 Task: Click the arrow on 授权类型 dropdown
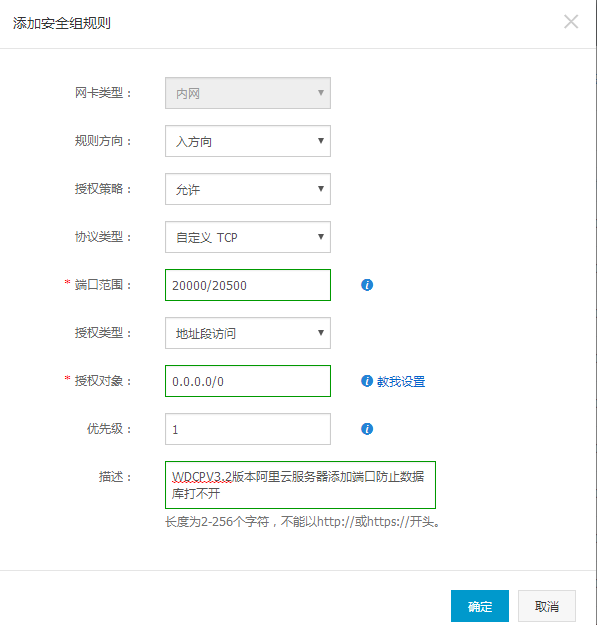point(320,333)
